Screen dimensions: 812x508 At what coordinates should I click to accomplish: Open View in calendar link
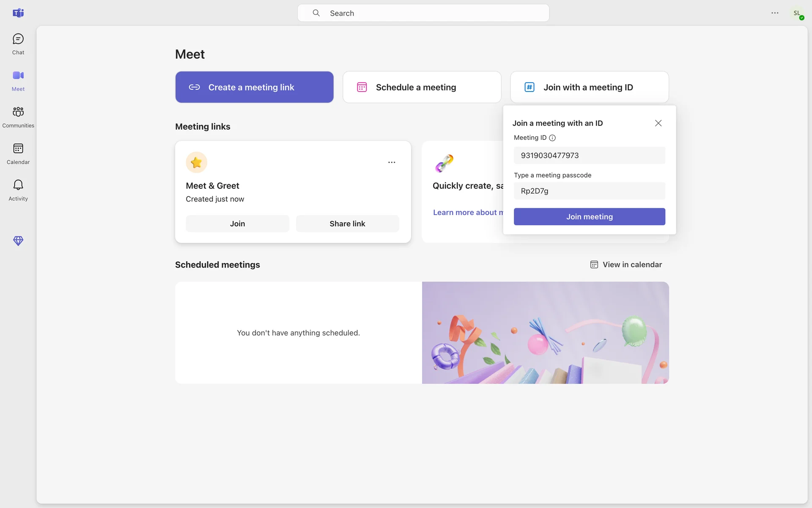pos(626,265)
